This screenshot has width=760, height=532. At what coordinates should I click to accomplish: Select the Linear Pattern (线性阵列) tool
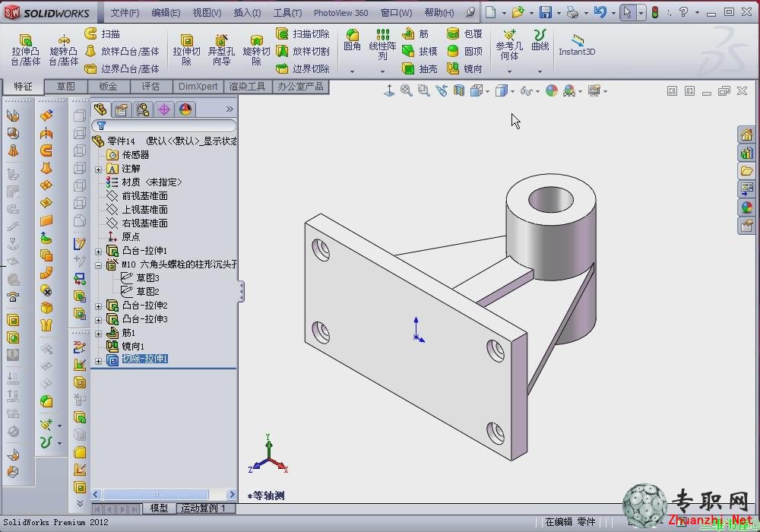(382, 44)
